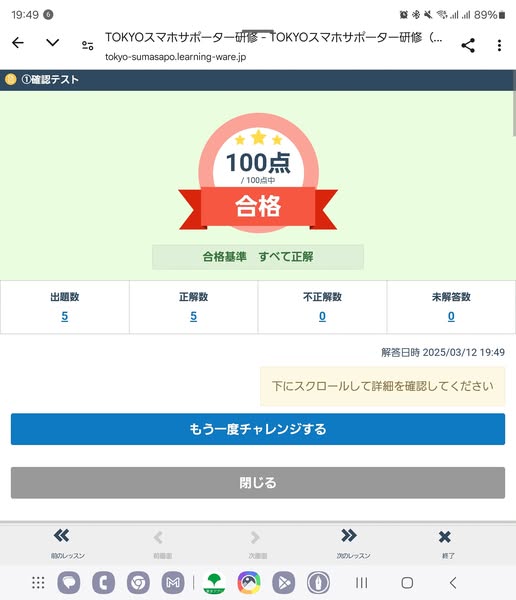Open the three-dot browser menu
This screenshot has width=516, height=600.
coord(499,46)
